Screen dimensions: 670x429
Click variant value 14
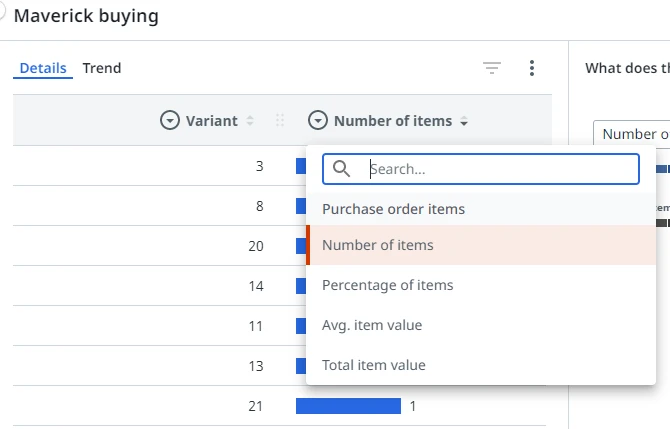tap(256, 286)
